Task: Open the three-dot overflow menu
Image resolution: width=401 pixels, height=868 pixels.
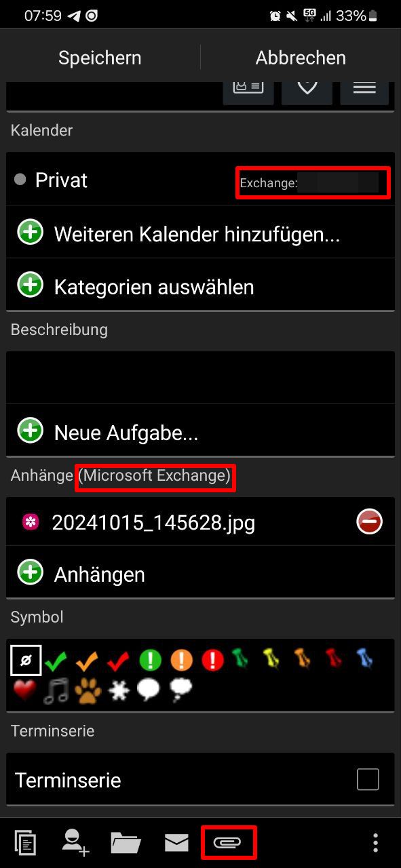Action: pos(375,842)
